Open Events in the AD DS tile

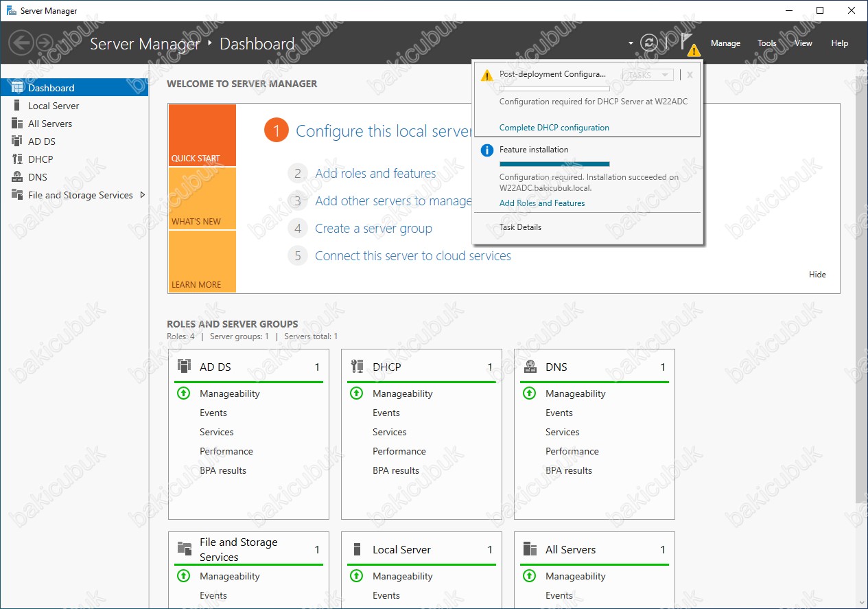[x=213, y=413]
